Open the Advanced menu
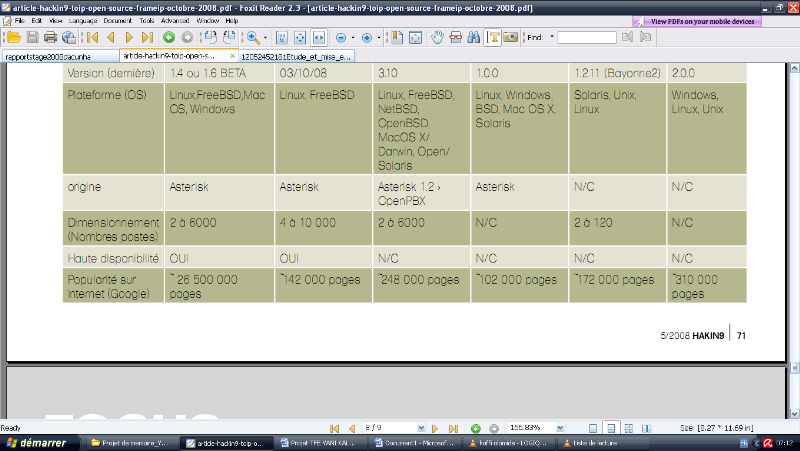 [x=175, y=21]
